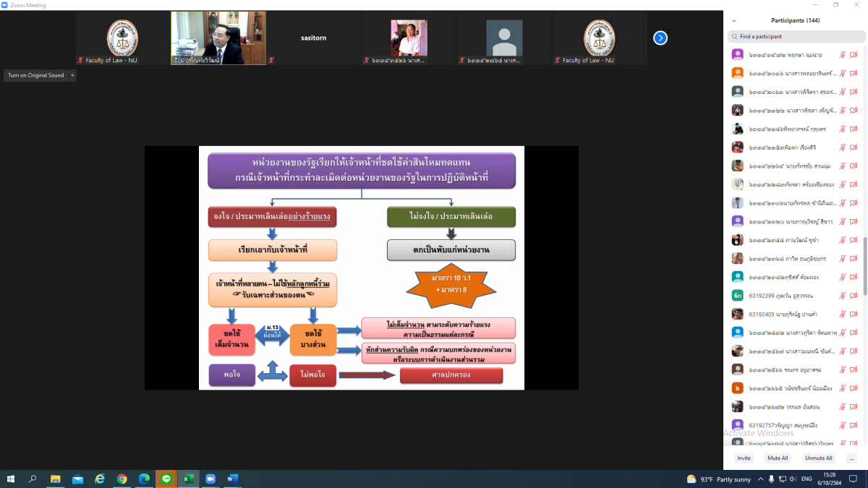Image resolution: width=868 pixels, height=488 pixels.
Task: Switch to Zoom on taskbar
Action: click(210, 479)
